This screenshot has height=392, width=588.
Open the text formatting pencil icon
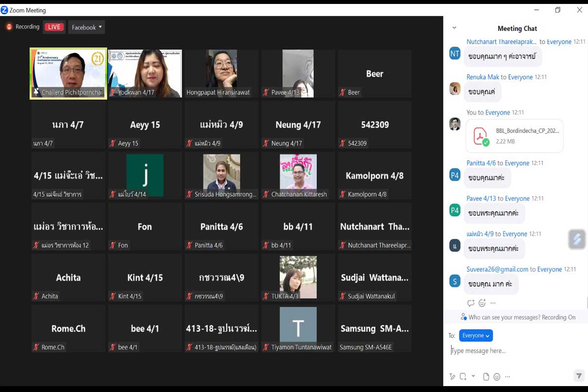[452, 377]
